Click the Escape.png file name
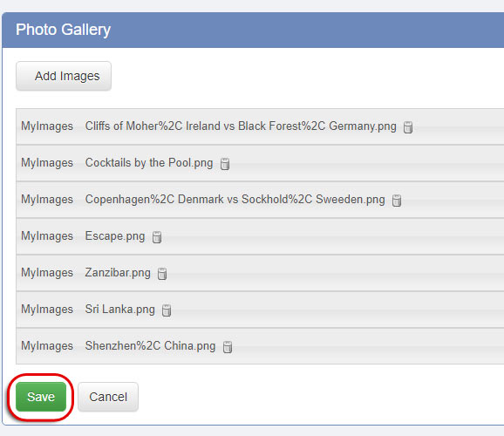Screen dimensions: 504x436 click(x=115, y=236)
